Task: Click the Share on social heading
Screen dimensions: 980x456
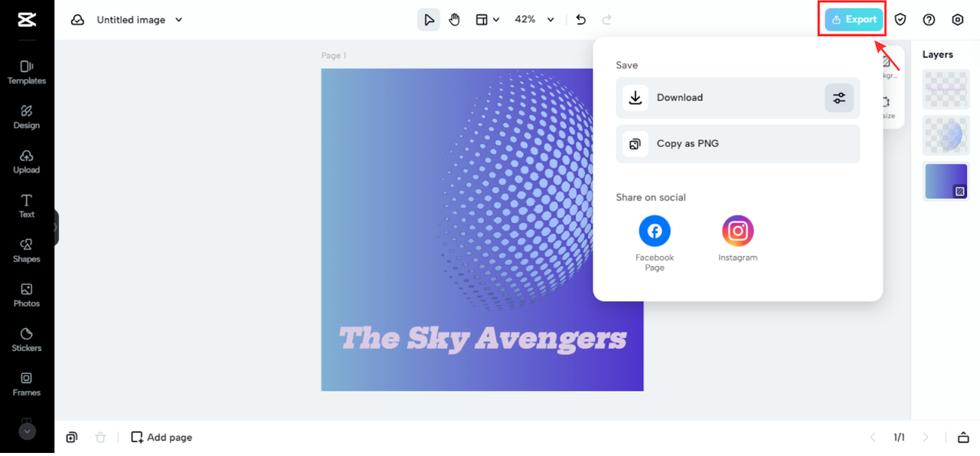Action: coord(651,198)
